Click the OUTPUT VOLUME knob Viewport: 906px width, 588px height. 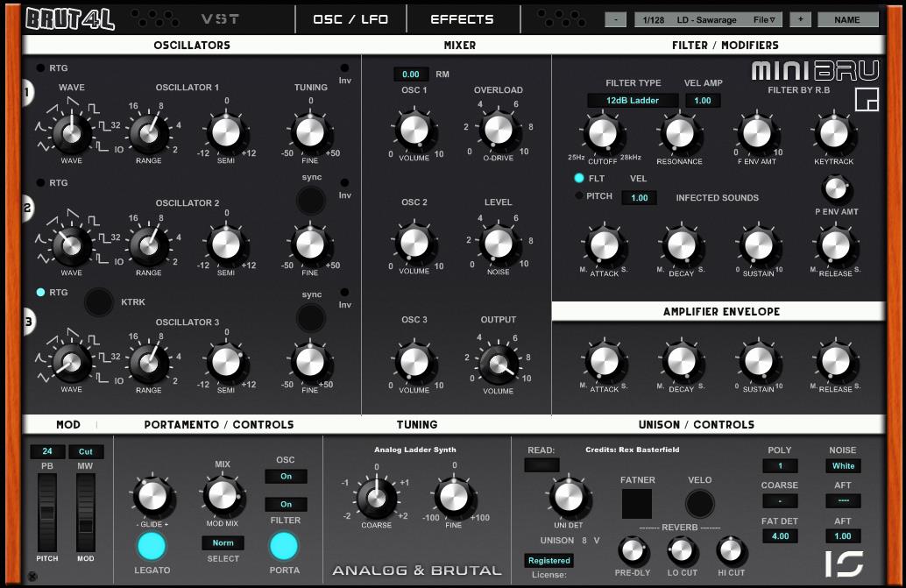pyautogui.click(x=498, y=363)
